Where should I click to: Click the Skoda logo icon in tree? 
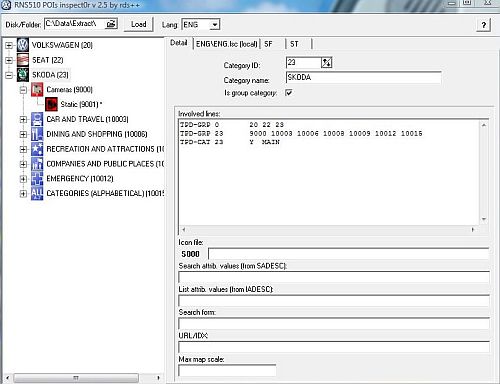click(x=23, y=75)
